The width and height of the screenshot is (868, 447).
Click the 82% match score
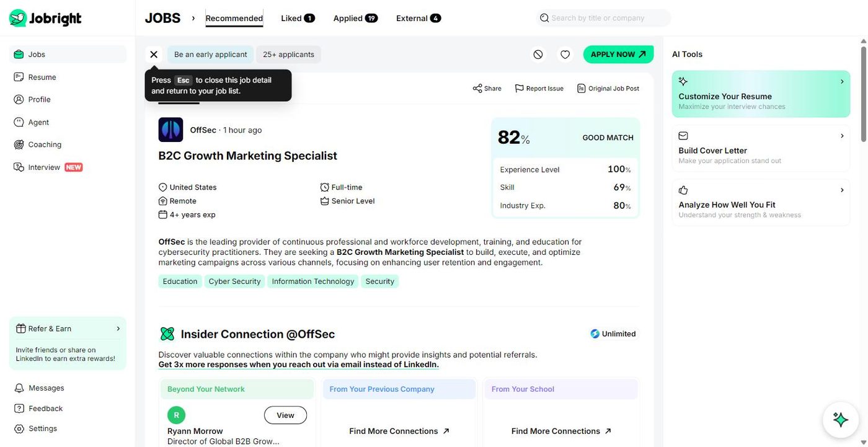click(514, 138)
